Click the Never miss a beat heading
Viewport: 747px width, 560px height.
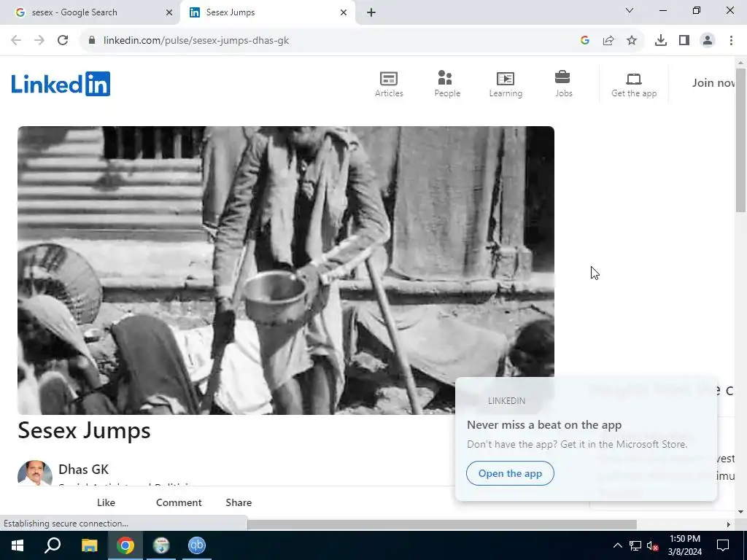click(544, 425)
